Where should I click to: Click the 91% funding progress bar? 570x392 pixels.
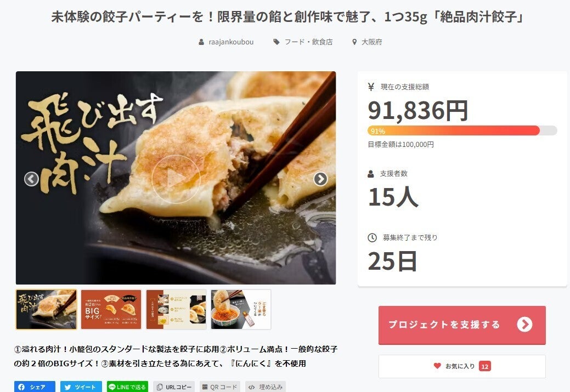pyautogui.click(x=462, y=130)
